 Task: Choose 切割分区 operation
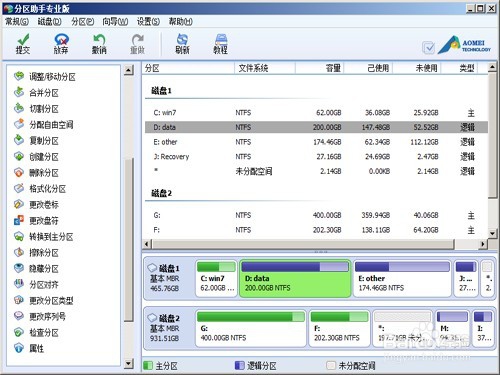click(36, 109)
